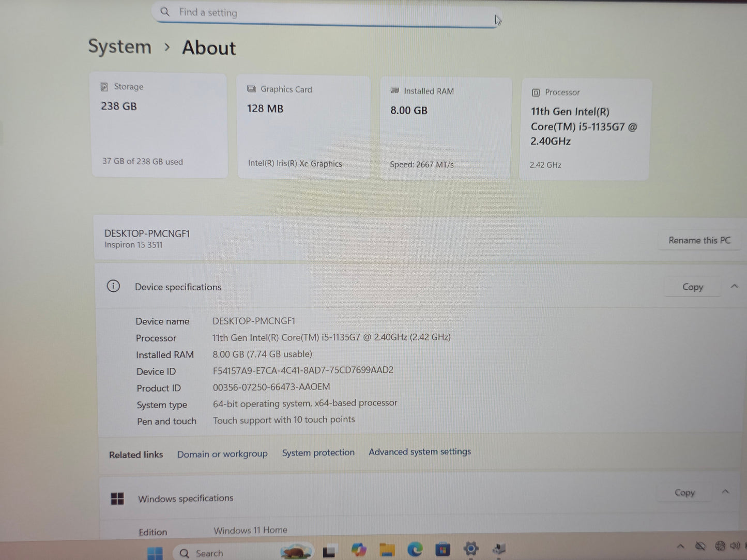Screen dimensions: 747x560
Task: Open Domain or workgroup link
Action: 222,454
